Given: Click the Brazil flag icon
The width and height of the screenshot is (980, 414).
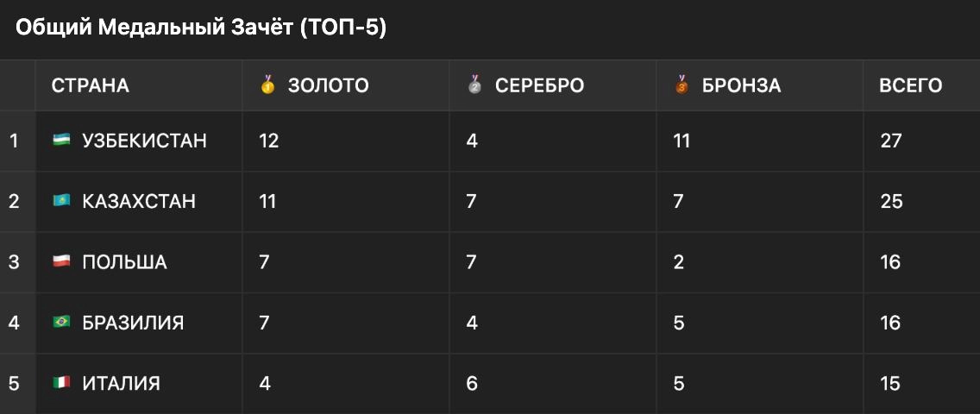Looking at the screenshot, I should coord(61,323).
